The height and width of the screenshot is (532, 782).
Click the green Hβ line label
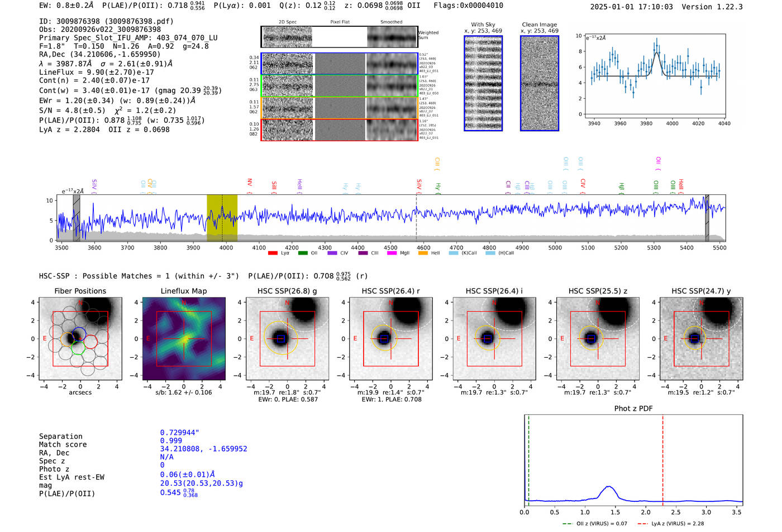point(621,187)
